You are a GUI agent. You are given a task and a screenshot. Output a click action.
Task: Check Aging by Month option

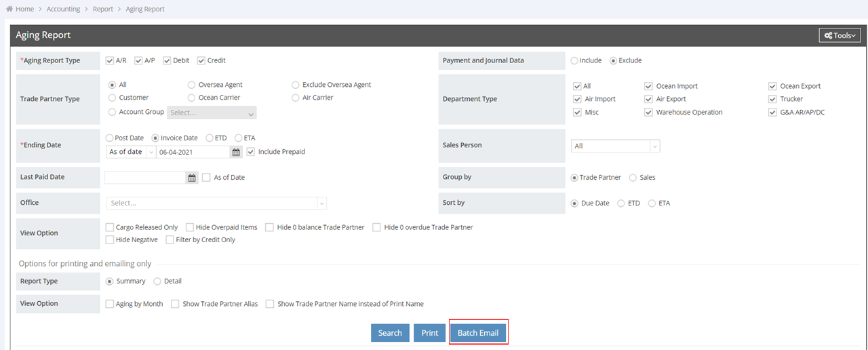110,304
